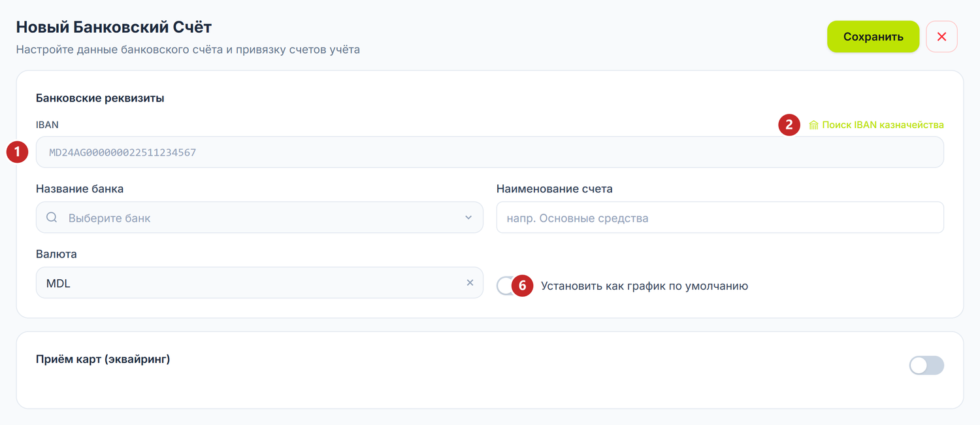Click red annotation badge number 2

[789, 124]
